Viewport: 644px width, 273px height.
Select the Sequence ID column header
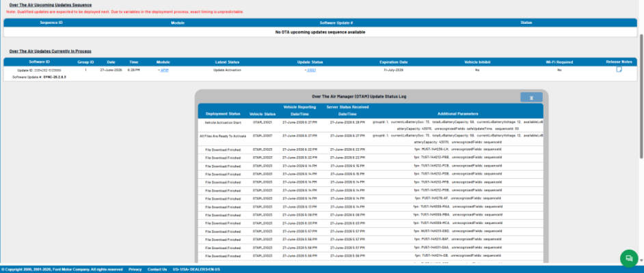pos(51,23)
